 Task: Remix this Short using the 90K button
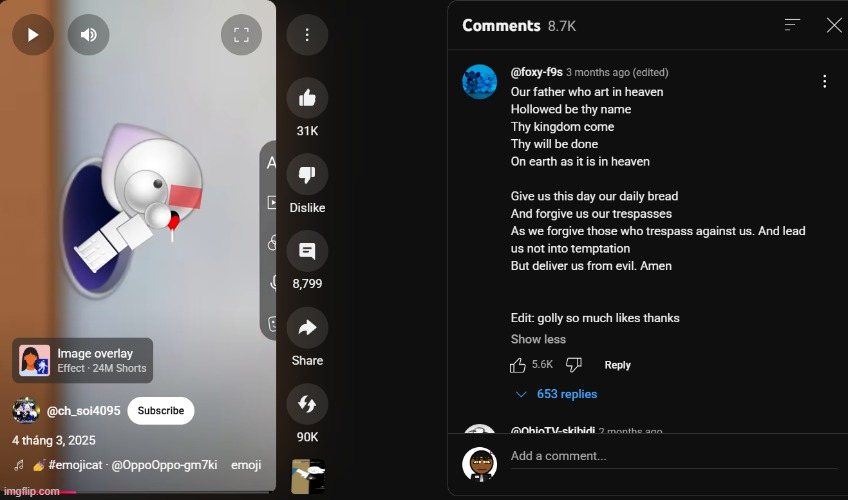(307, 404)
